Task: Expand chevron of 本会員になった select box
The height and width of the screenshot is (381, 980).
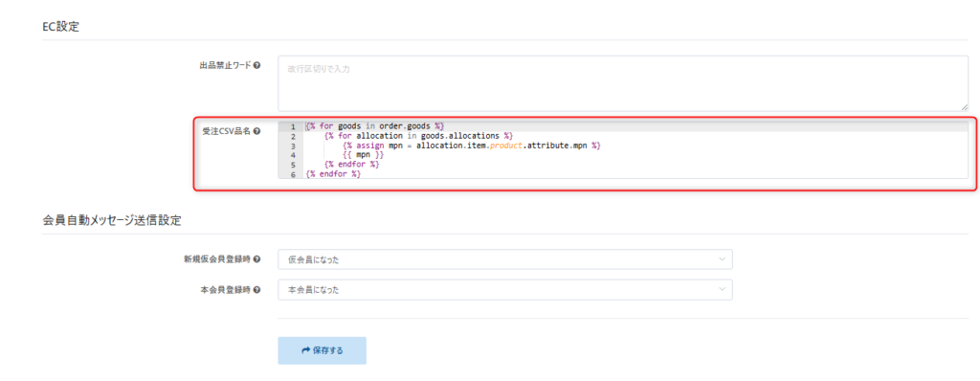Action: tap(723, 289)
